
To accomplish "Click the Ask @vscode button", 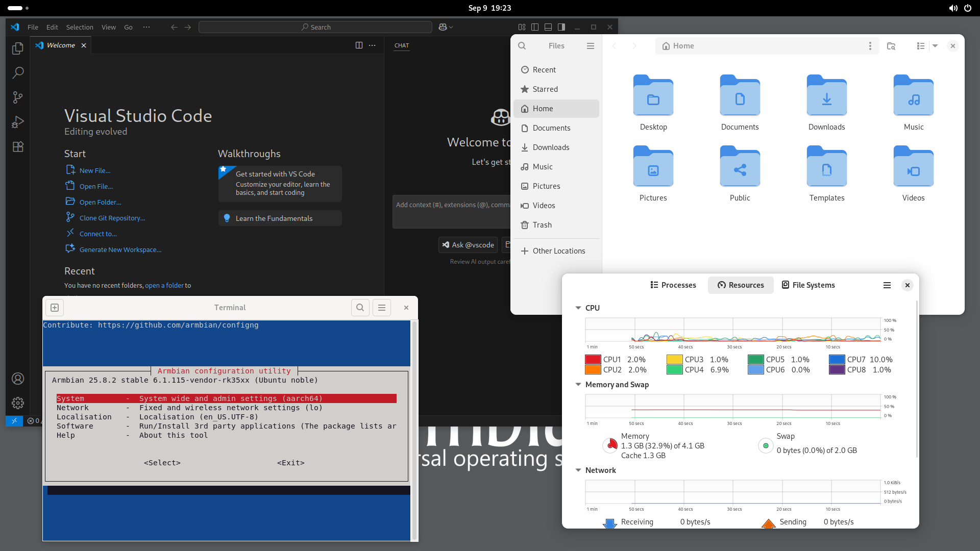I will tap(468, 245).
